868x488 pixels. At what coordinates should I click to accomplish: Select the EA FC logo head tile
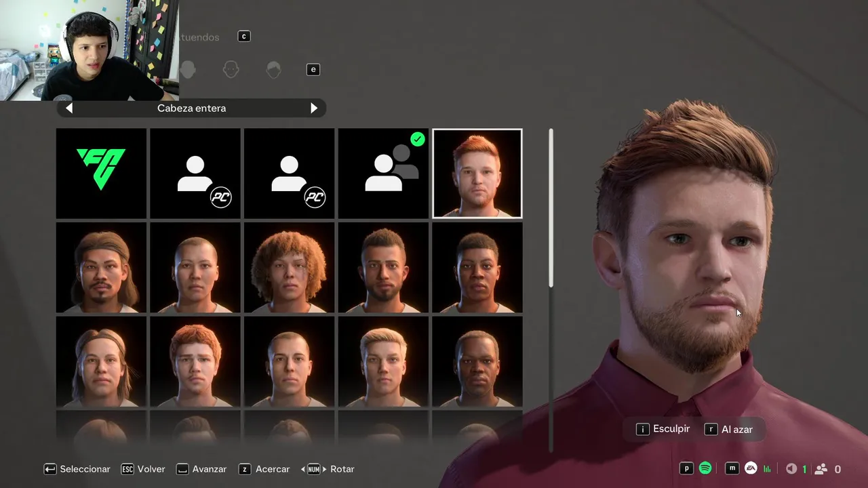point(101,174)
